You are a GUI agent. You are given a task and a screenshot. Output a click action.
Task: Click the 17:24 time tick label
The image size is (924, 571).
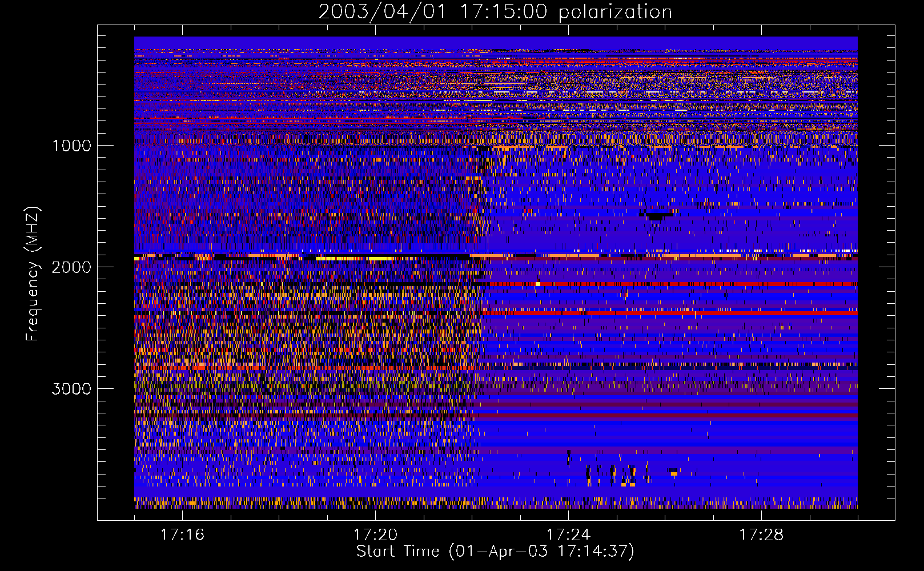point(568,534)
